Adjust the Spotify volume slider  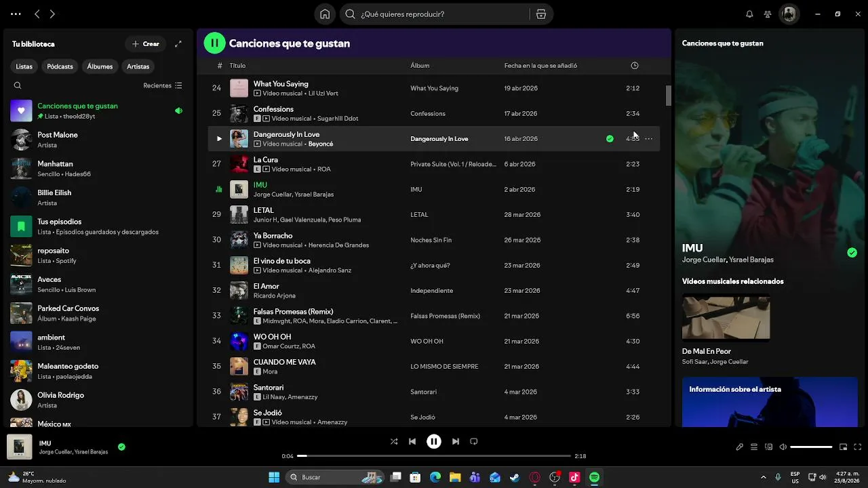[811, 447]
